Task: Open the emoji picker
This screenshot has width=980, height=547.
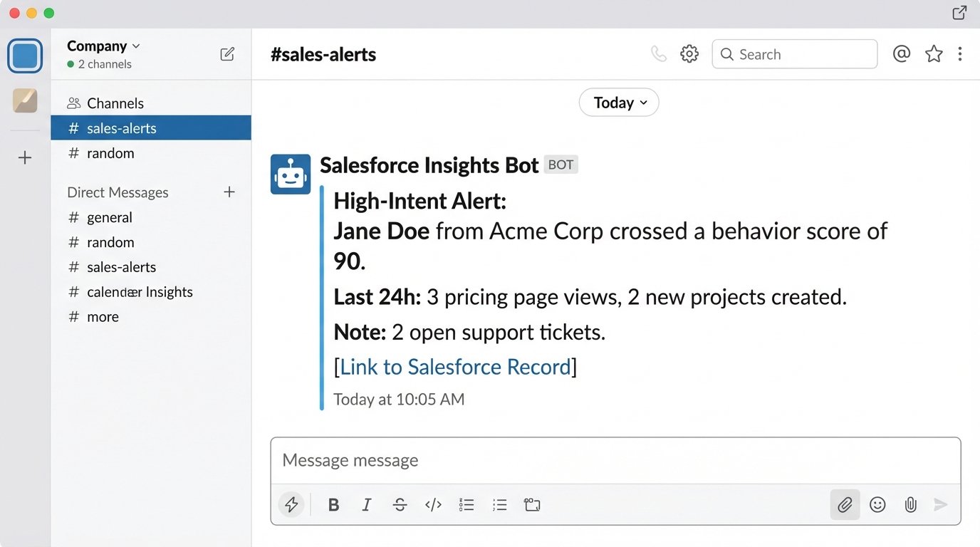Action: point(877,505)
